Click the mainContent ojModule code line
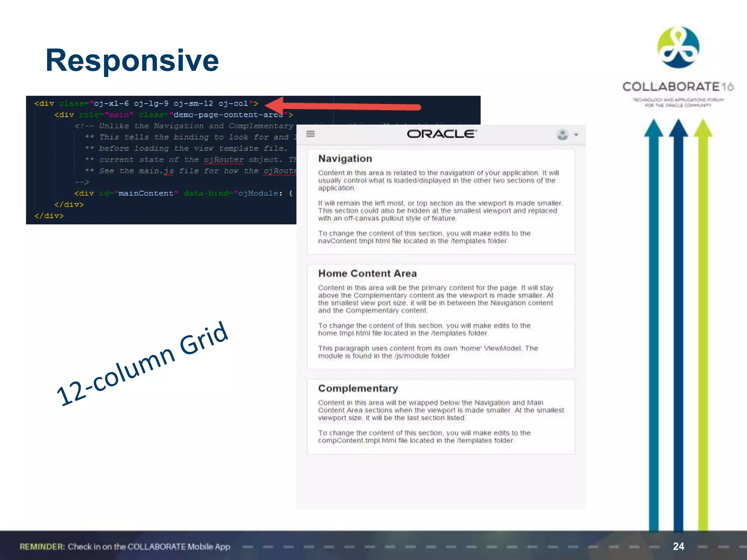Viewport: 747px width, 560px height. (x=183, y=193)
